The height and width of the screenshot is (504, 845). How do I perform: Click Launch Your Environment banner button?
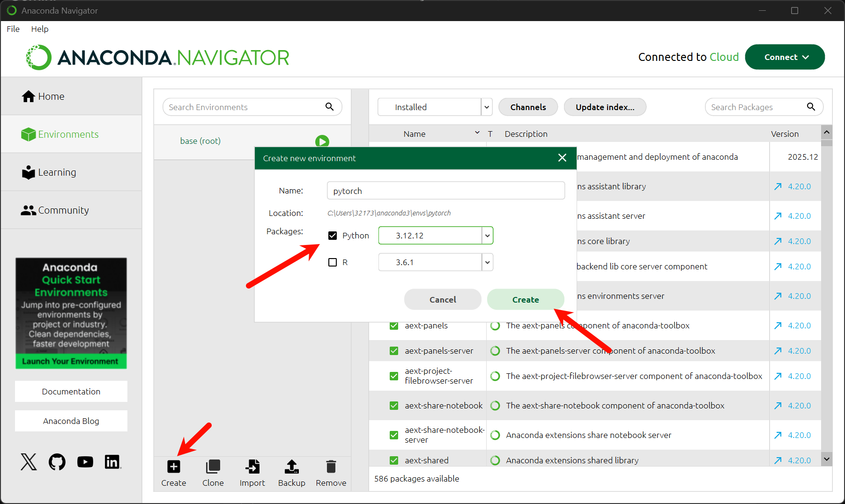[x=71, y=361]
